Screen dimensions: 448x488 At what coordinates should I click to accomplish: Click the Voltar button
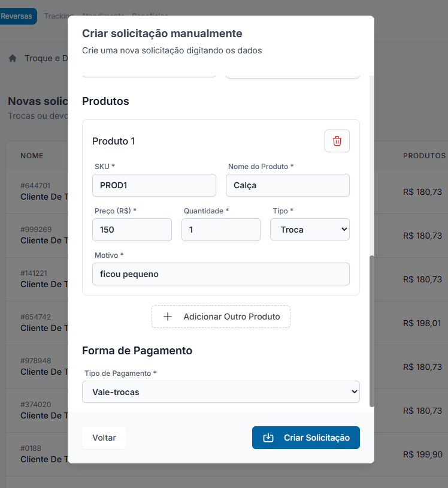104,438
